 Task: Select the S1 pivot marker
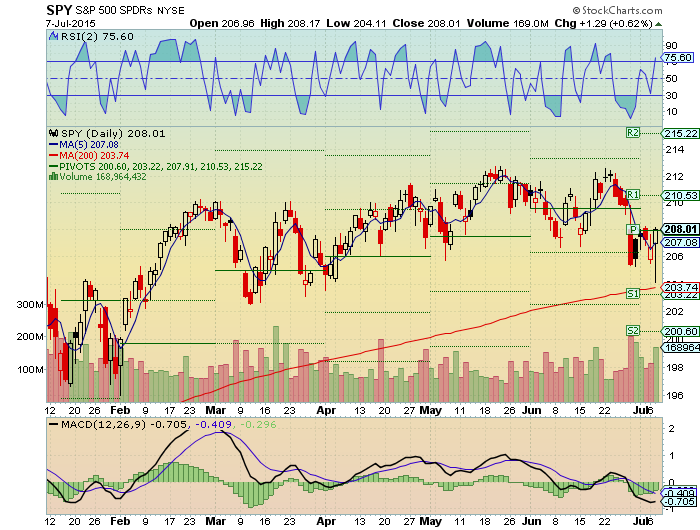pos(633,293)
